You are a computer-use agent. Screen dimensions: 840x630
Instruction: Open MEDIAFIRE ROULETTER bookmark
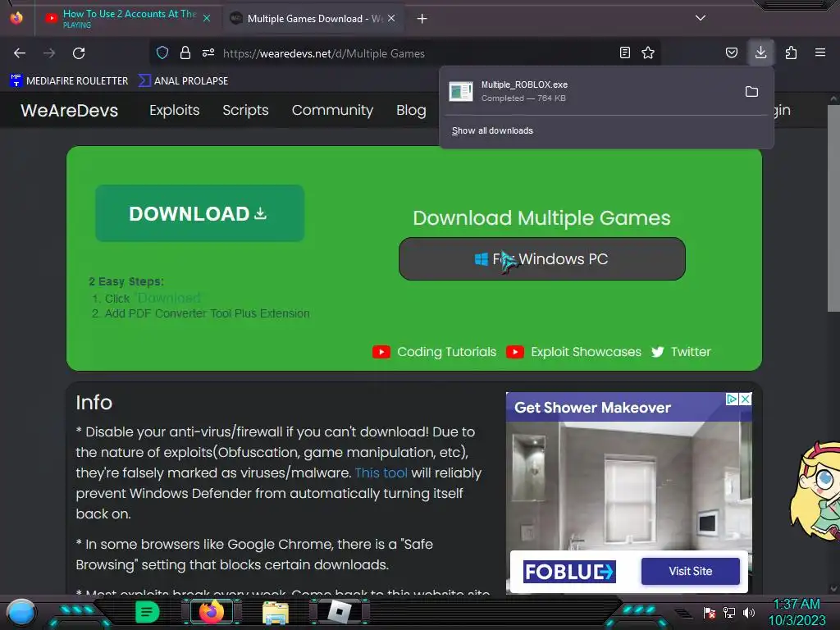coord(69,81)
